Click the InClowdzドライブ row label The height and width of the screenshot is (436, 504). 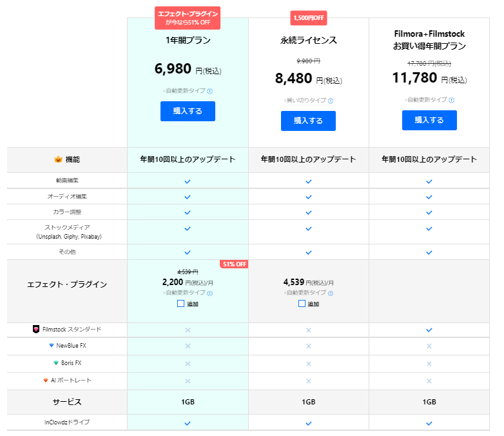(x=67, y=422)
